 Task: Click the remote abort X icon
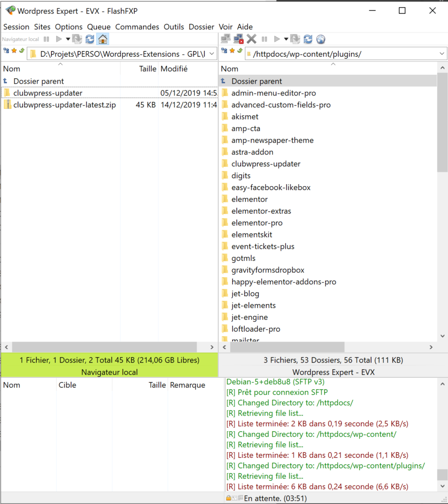pyautogui.click(x=251, y=39)
